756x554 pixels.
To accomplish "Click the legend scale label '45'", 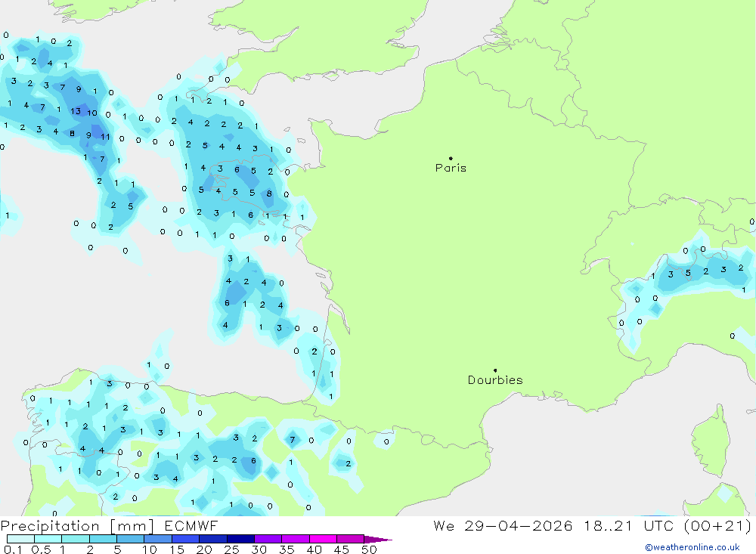I will (342, 549).
